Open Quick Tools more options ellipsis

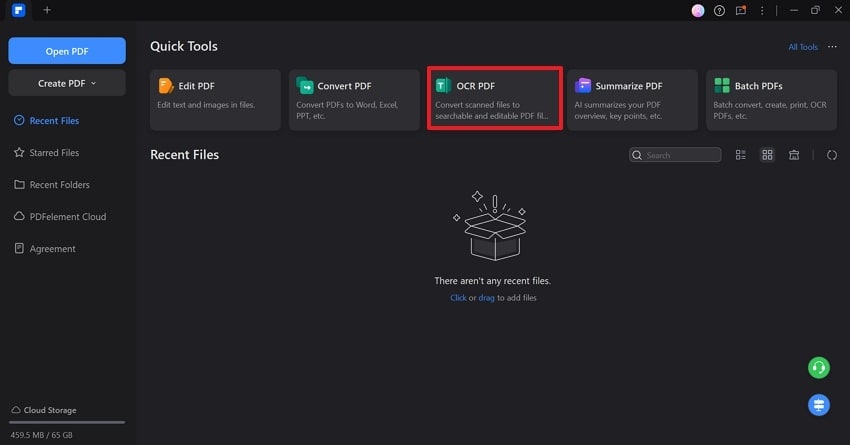pos(832,47)
